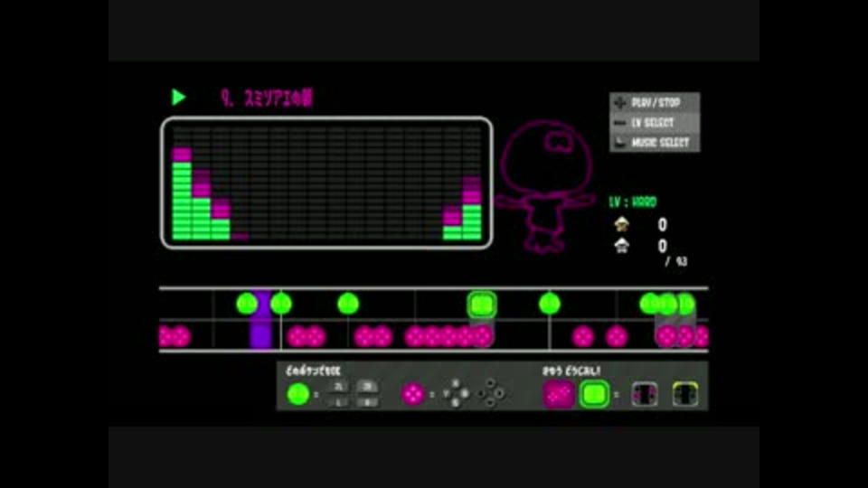Click the single green note right of the square note
The height and width of the screenshot is (488, 868).
550,304
